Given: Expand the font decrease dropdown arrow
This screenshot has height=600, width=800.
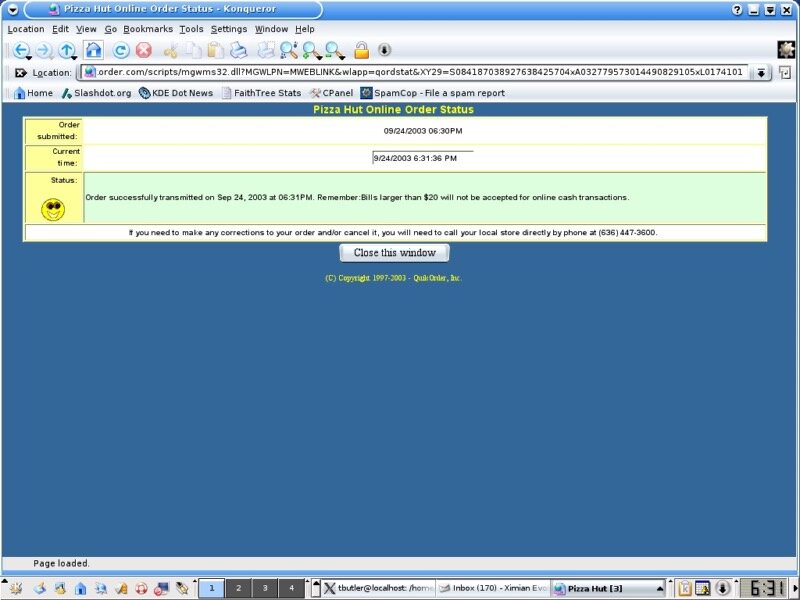Looking at the screenshot, I should [342, 58].
